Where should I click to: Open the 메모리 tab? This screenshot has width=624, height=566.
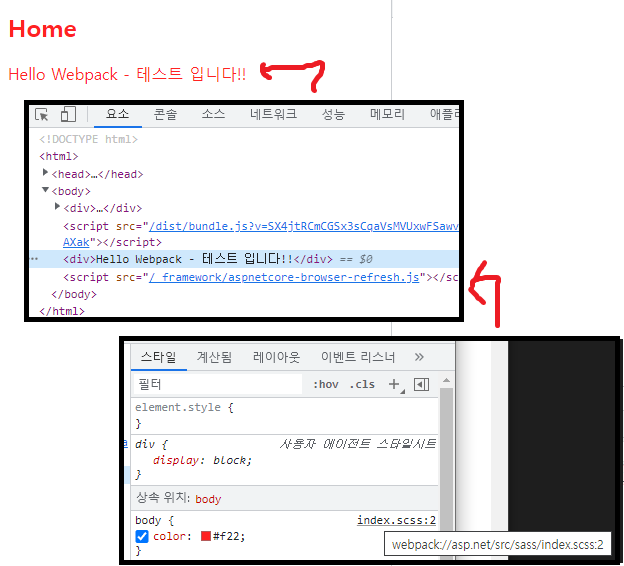[387, 114]
